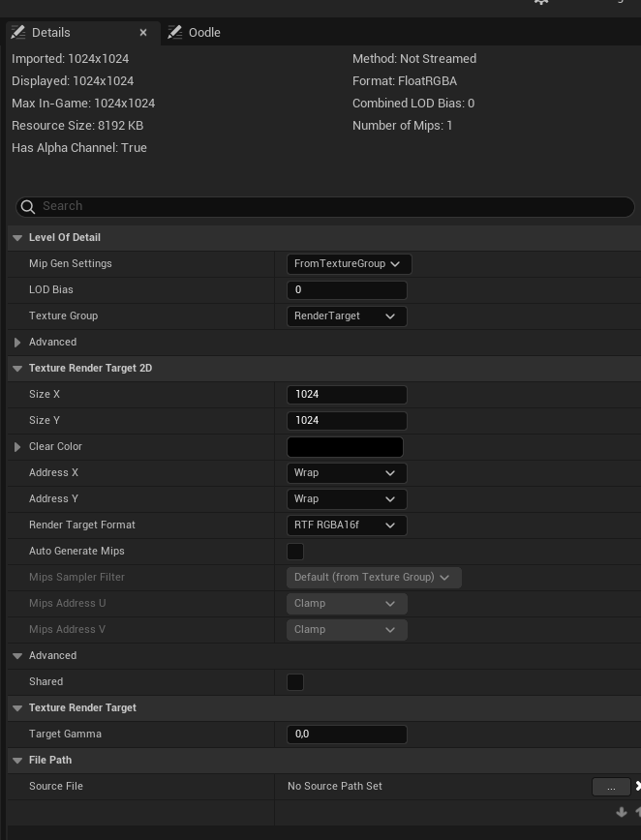Collapse the File Path section

pyautogui.click(x=17, y=761)
